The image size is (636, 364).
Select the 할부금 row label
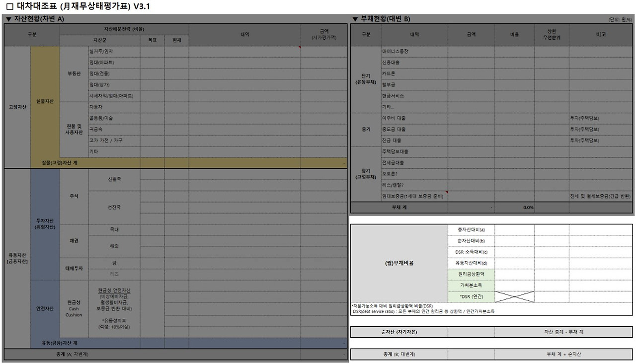[414, 84]
